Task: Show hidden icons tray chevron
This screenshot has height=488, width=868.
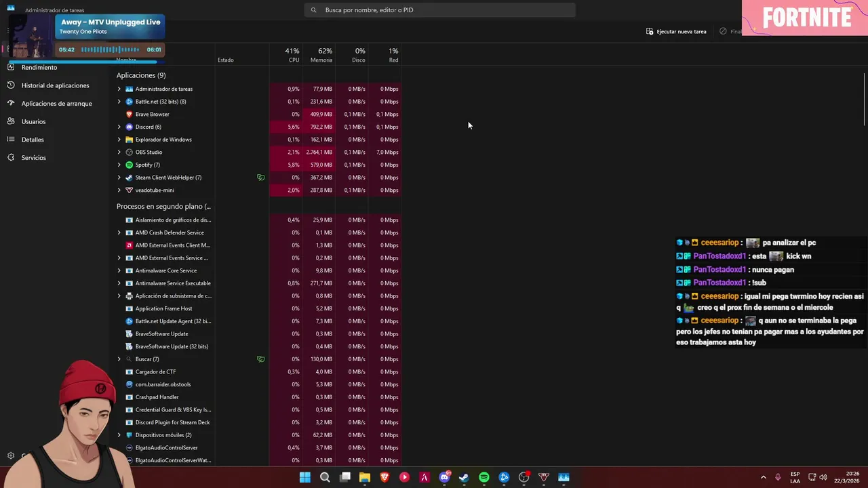Action: [763, 477]
